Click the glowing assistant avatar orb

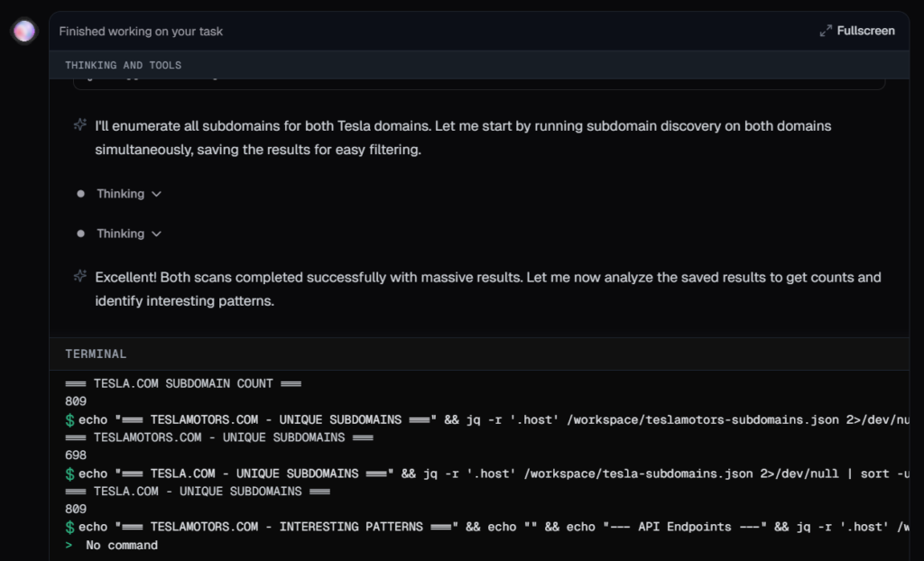[23, 32]
